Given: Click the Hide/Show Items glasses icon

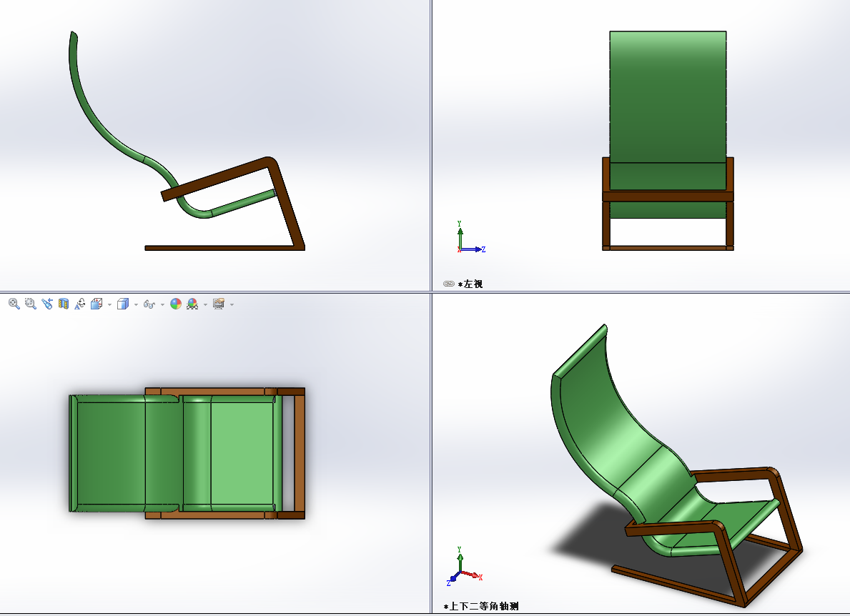Looking at the screenshot, I should pyautogui.click(x=149, y=304).
